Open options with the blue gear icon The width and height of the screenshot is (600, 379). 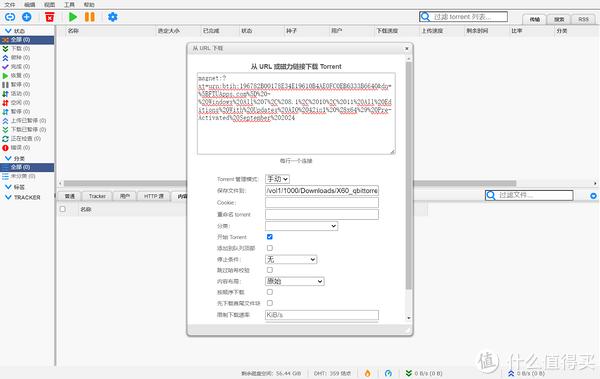coord(113,17)
